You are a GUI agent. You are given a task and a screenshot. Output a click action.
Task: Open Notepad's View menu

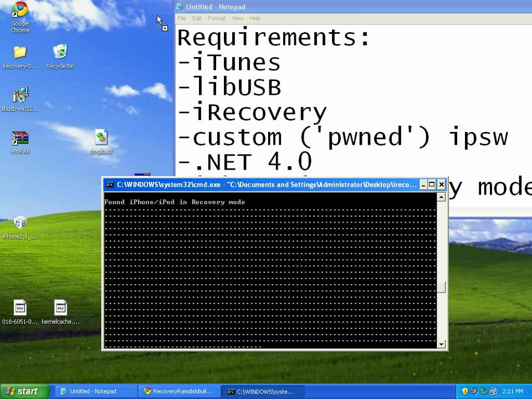238,18
